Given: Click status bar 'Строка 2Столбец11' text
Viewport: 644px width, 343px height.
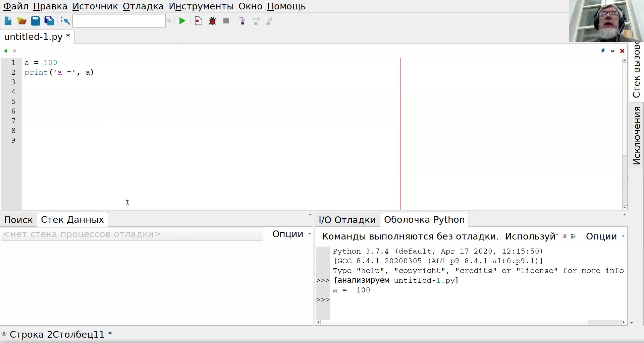Looking at the screenshot, I should [x=57, y=334].
